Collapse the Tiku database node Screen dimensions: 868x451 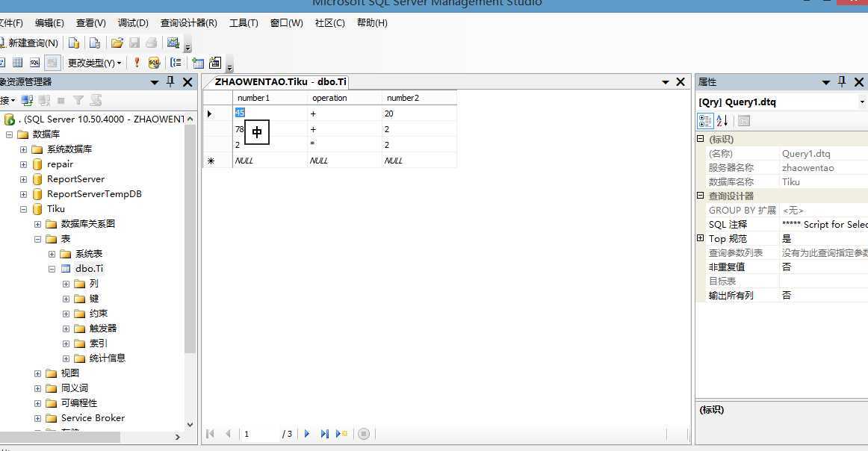(23, 209)
